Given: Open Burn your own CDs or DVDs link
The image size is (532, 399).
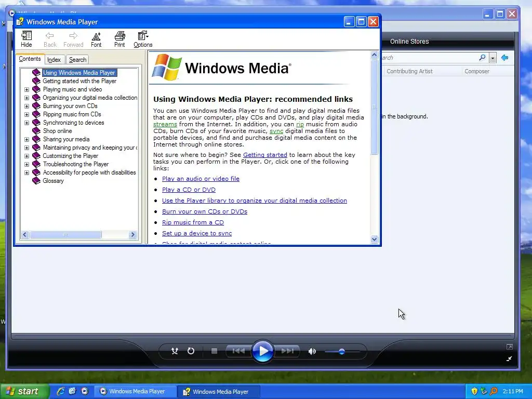Looking at the screenshot, I should pyautogui.click(x=205, y=211).
